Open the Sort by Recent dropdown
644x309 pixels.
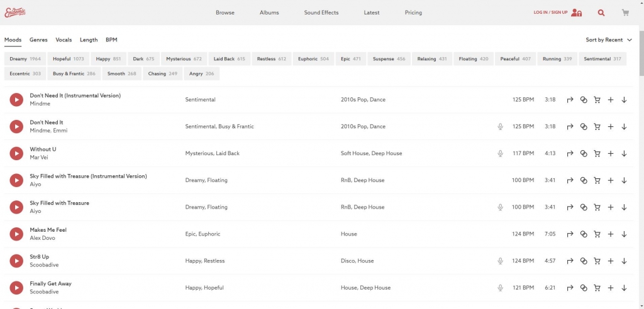pyautogui.click(x=608, y=40)
